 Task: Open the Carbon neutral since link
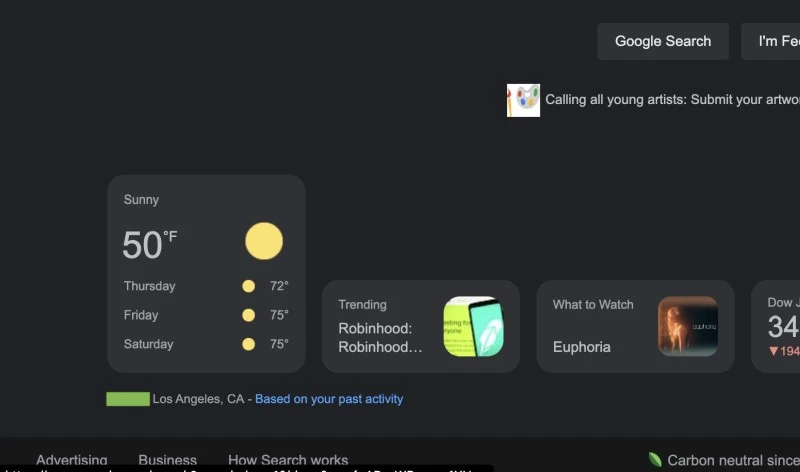coord(733,460)
